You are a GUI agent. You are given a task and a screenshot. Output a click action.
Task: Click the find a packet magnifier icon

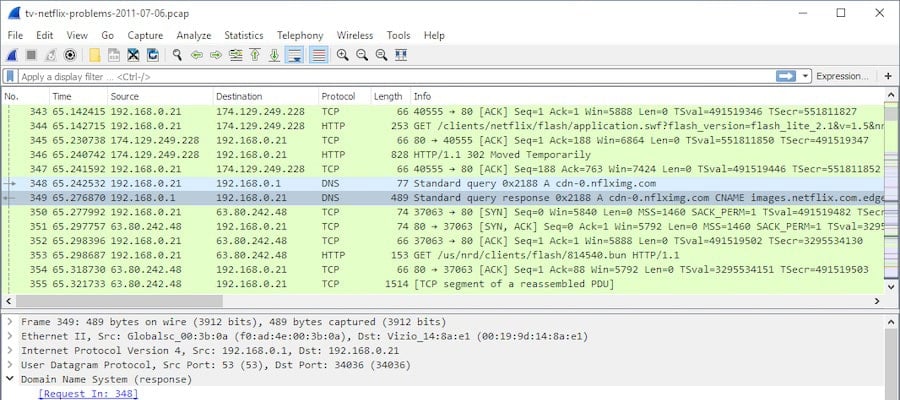[x=177, y=55]
